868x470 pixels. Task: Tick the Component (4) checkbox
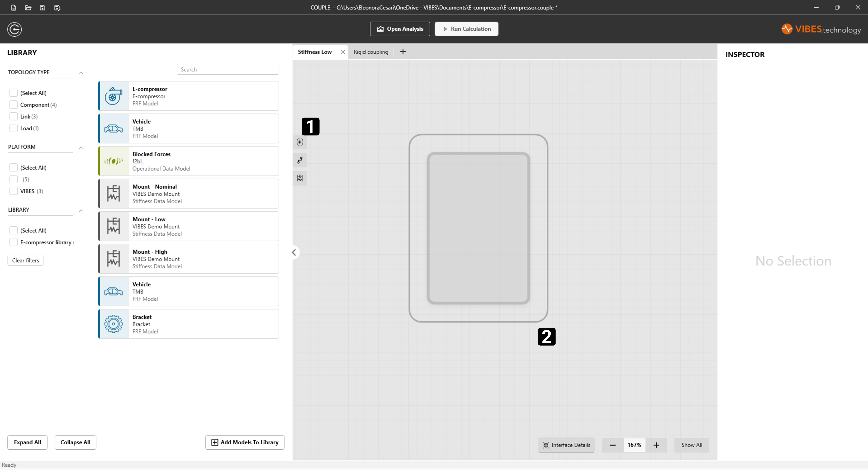tap(13, 105)
